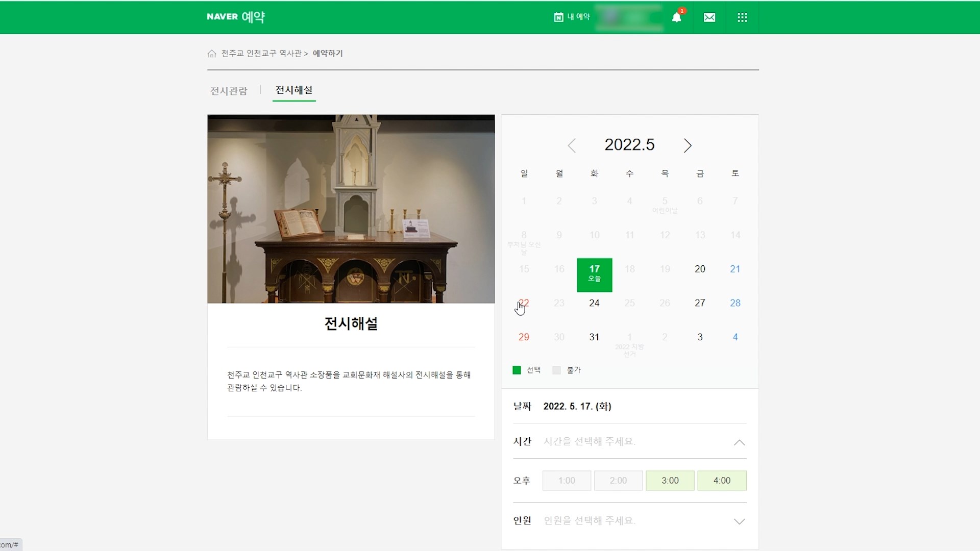Image resolution: width=980 pixels, height=551 pixels.
Task: Collapse the 시간 time selection section
Action: tap(739, 442)
